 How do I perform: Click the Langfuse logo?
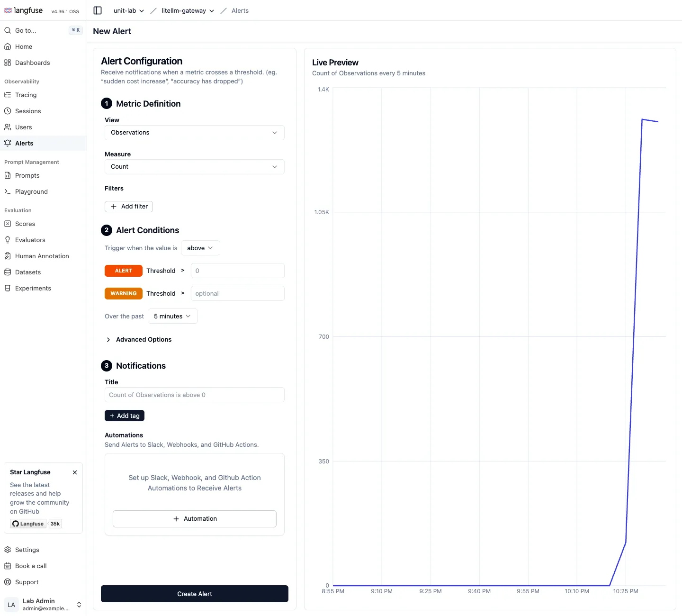[23, 10]
